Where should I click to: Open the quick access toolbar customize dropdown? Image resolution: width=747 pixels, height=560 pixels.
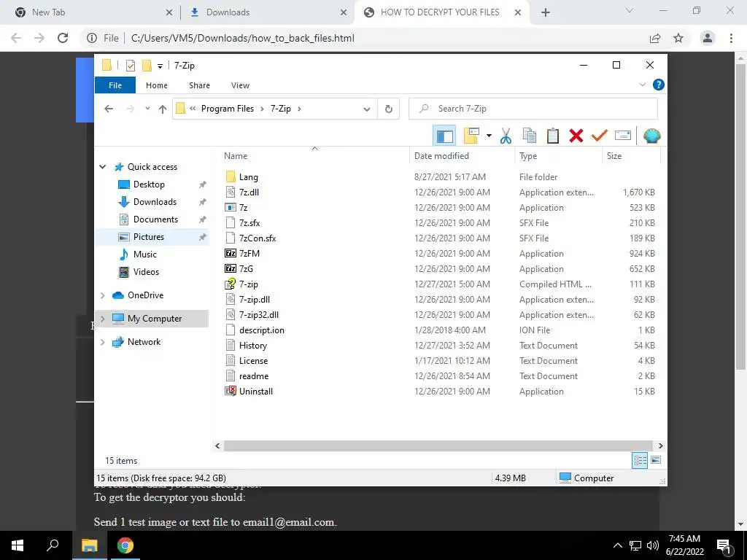(160, 66)
